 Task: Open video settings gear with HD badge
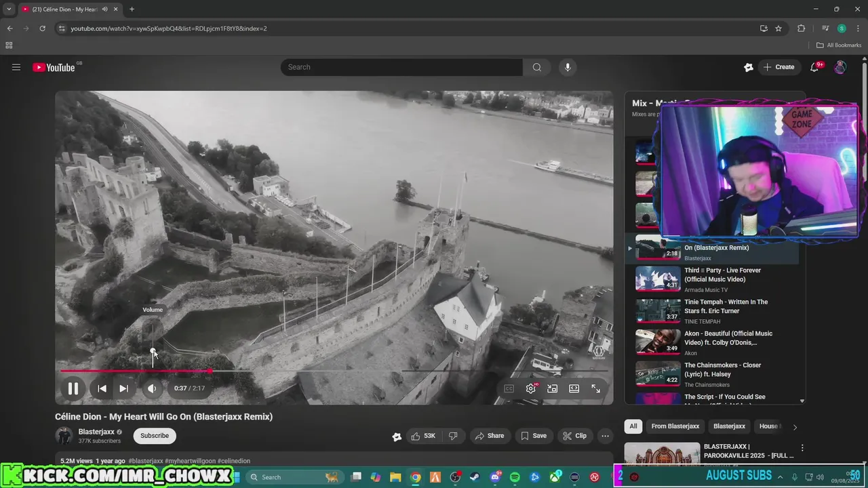pos(531,388)
